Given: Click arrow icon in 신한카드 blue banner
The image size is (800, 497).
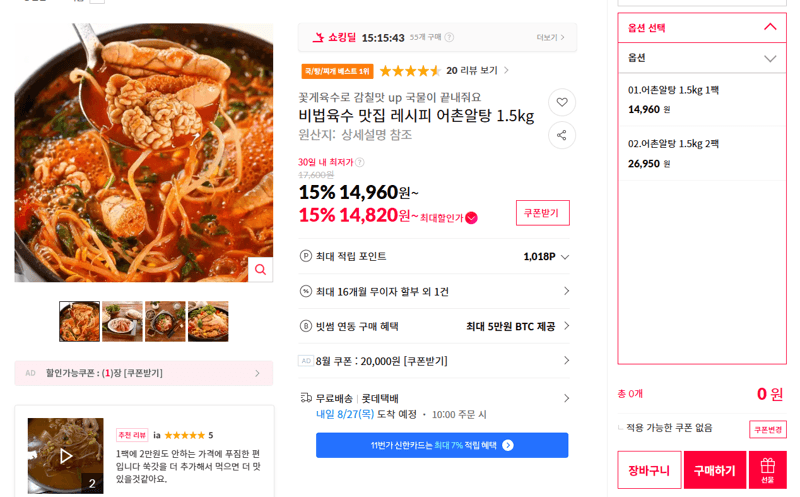Looking at the screenshot, I should 508,445.
